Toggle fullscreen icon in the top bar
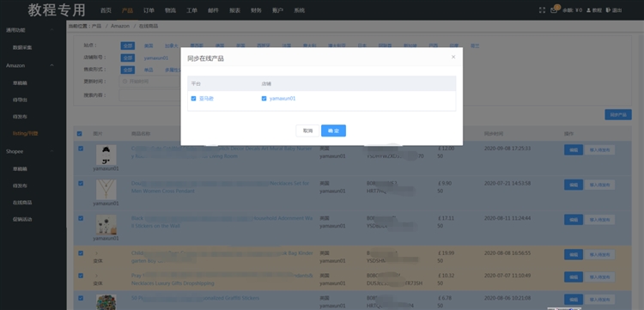644x310 pixels. point(542,10)
